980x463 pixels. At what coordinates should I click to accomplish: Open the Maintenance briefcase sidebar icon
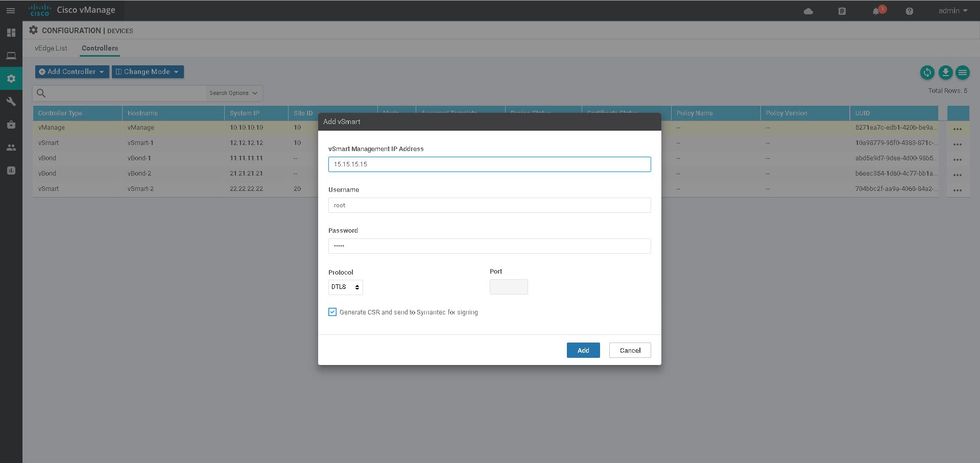click(x=11, y=125)
